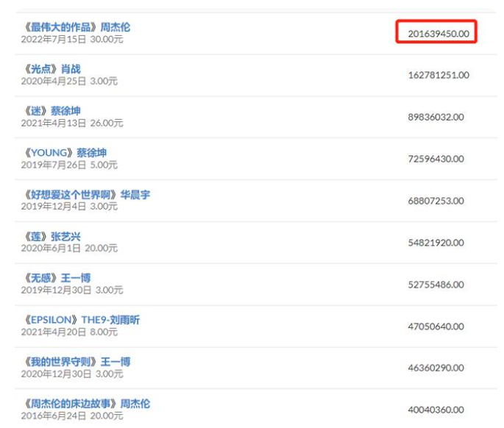This screenshot has width=504, height=428.
Task: Open the 《YOUNG》蔡徐坤 album link
Action: [x=65, y=153]
